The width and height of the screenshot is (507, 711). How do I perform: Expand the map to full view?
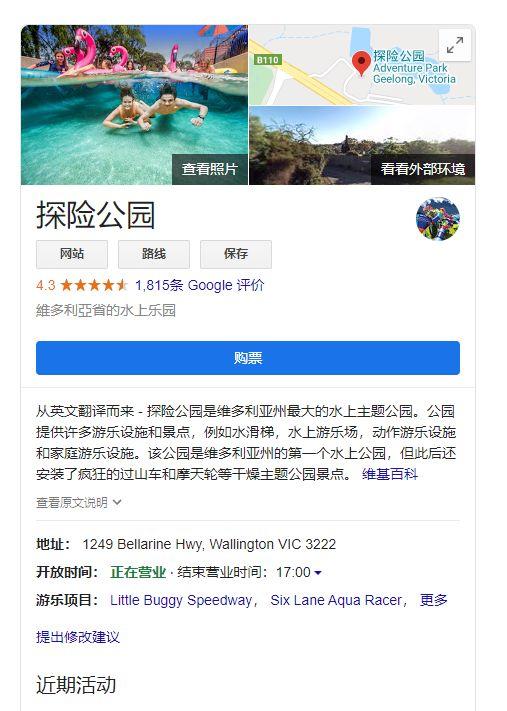[x=455, y=45]
